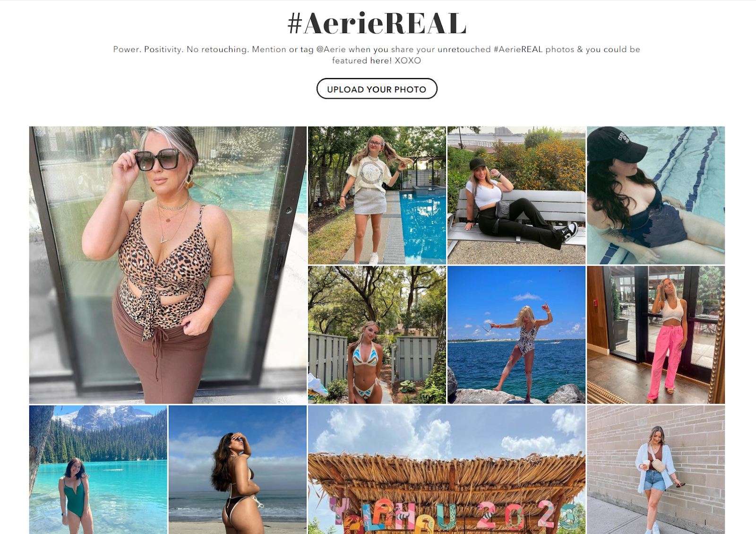Screen dimensions: 756x534
Task: Open the beach photo of woman shielding eyes
Action: coord(238,470)
